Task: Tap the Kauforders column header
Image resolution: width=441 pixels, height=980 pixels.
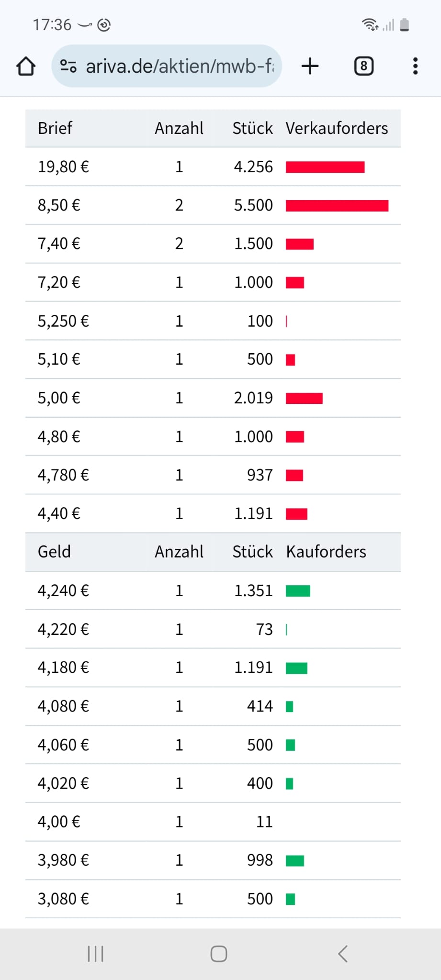Action: pos(326,552)
